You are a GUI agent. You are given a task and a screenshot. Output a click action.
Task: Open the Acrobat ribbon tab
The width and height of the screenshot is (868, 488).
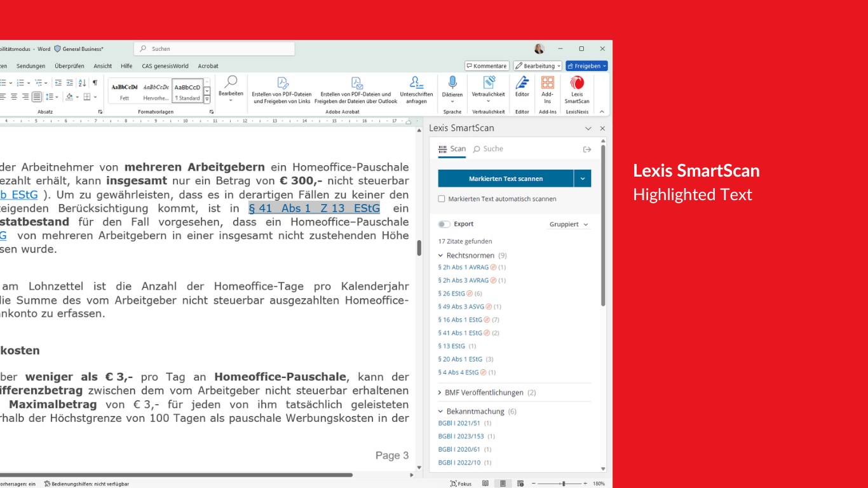click(x=208, y=66)
